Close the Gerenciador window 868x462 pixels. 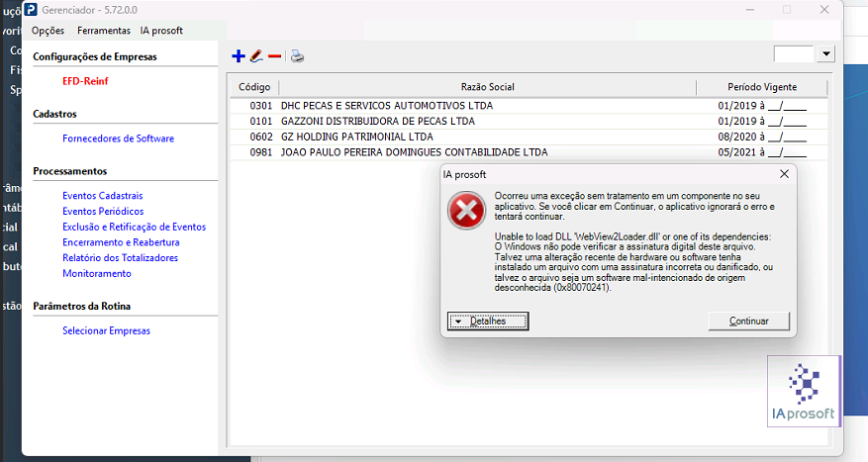(x=824, y=10)
